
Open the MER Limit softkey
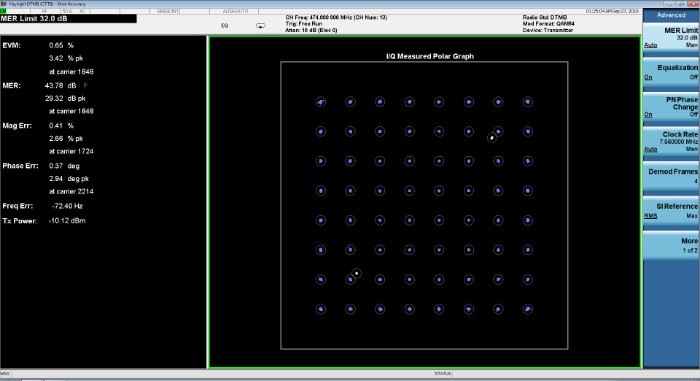click(x=671, y=38)
